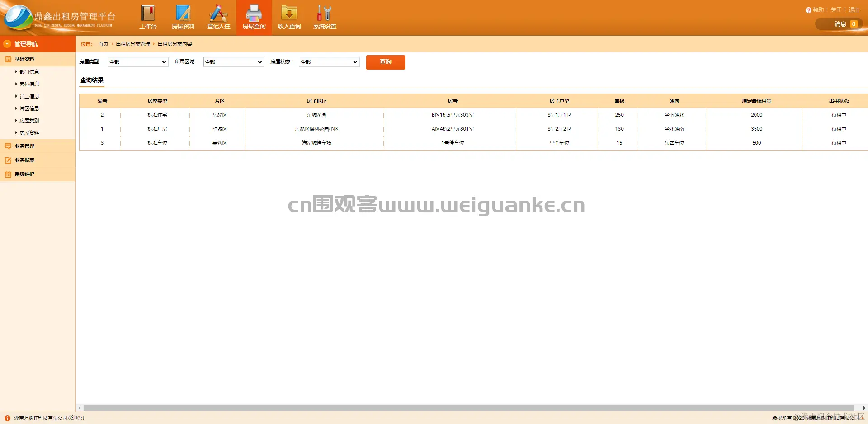The width and height of the screenshot is (868, 424).
Task: Click the 出租状态 column header
Action: coord(839,101)
